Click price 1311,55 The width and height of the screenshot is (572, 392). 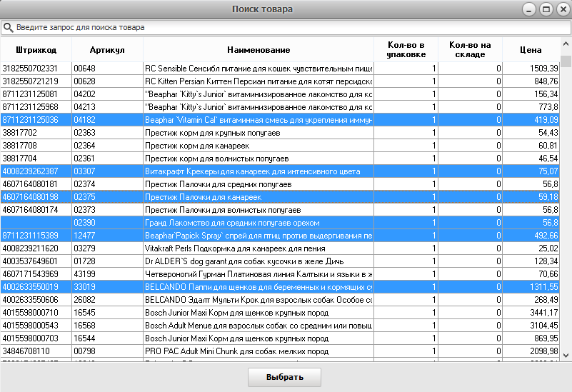pos(544,287)
